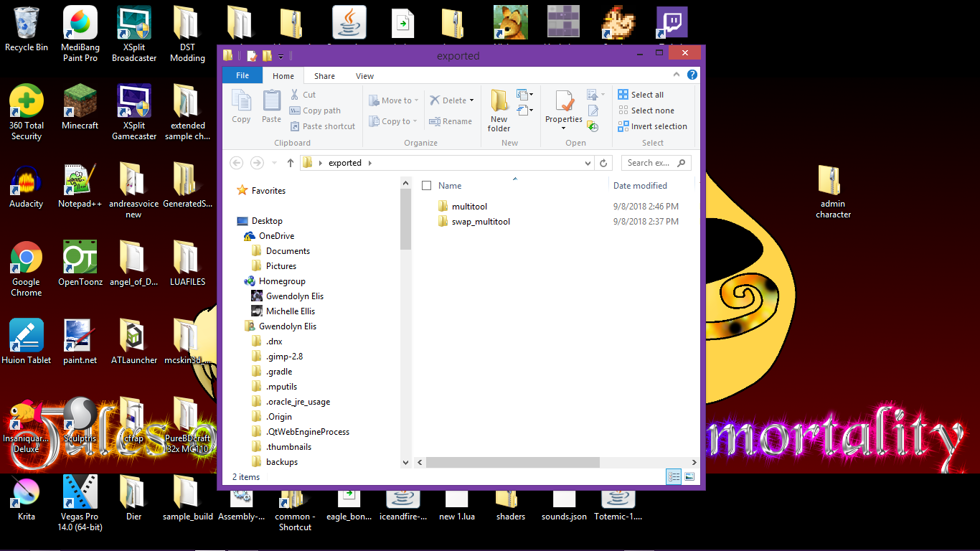Expand the address bar history dropdown
The image size is (980, 551).
pos(588,163)
